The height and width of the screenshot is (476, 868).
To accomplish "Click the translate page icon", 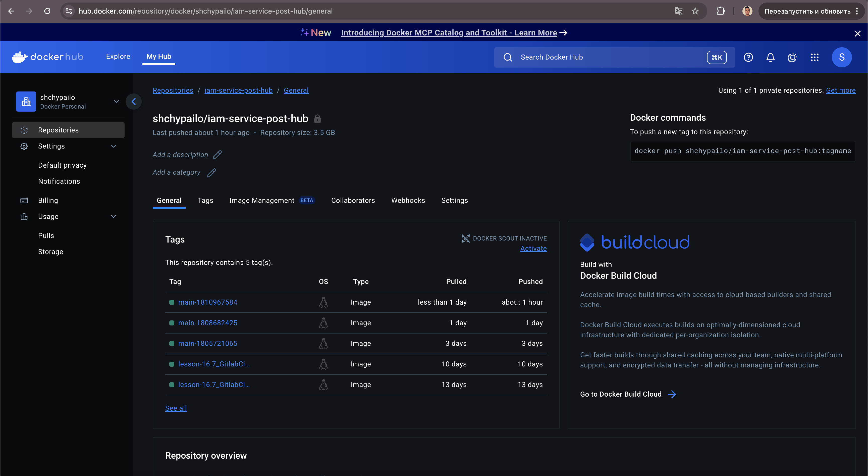I will tap(679, 11).
